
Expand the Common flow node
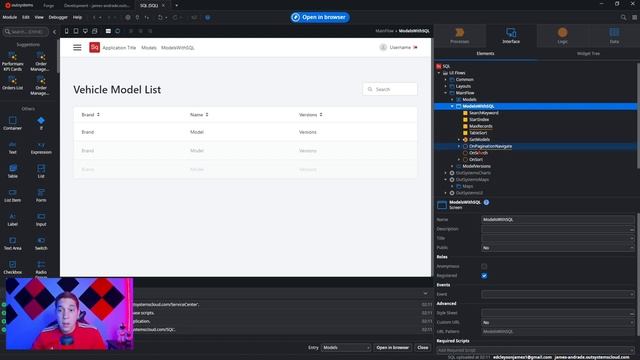[x=446, y=80]
